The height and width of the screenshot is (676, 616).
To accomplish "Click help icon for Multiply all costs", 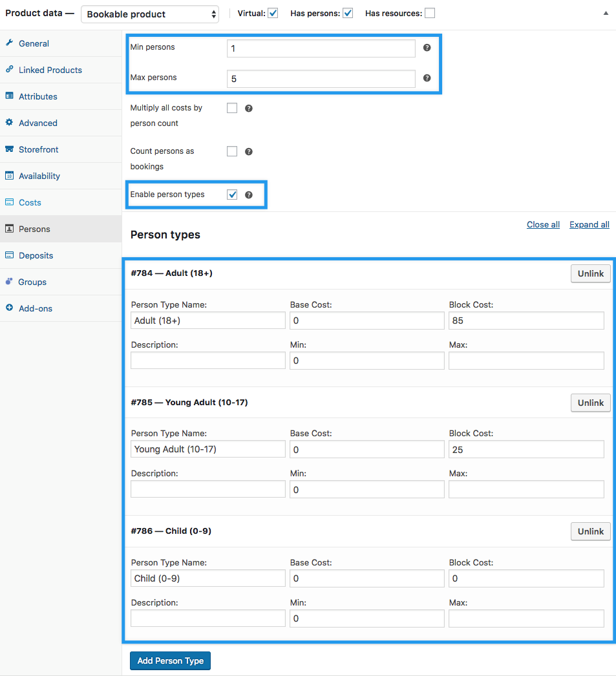I will tap(249, 109).
